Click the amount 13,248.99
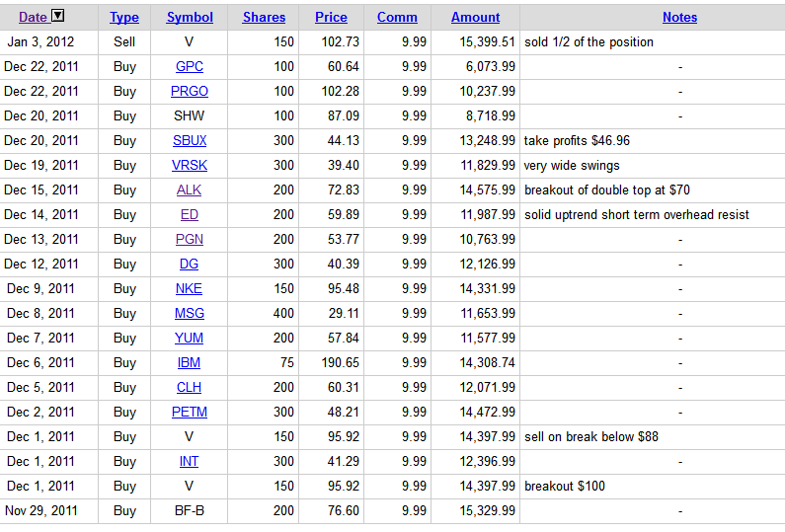The width and height of the screenshot is (785, 532). point(487,140)
